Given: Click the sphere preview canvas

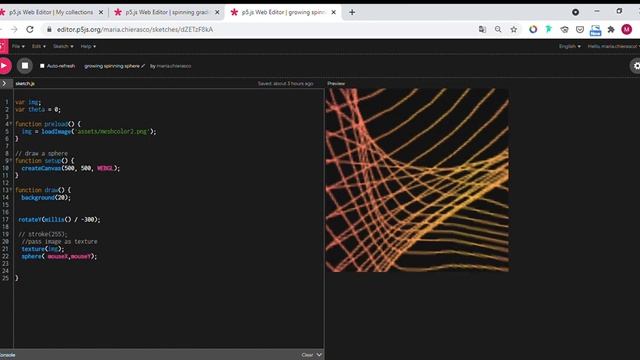Looking at the screenshot, I should click(417, 180).
